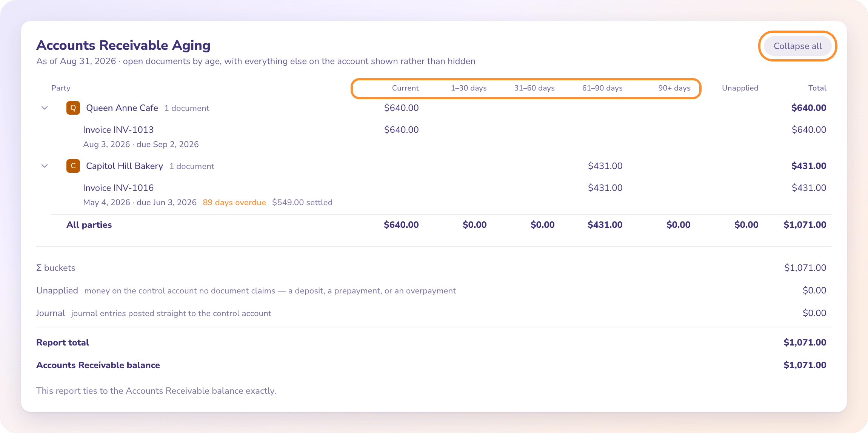Image resolution: width=868 pixels, height=433 pixels.
Task: Open Invoice INV-1013
Action: click(118, 130)
